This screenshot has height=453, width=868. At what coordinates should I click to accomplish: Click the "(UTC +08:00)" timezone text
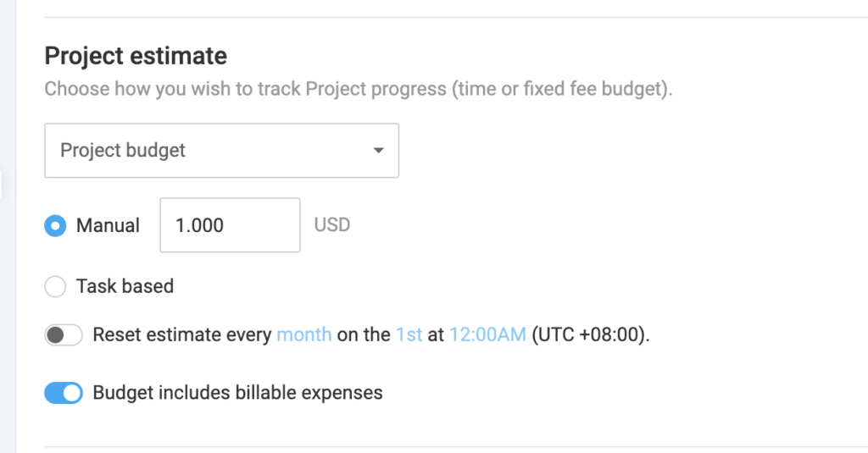pyautogui.click(x=590, y=334)
